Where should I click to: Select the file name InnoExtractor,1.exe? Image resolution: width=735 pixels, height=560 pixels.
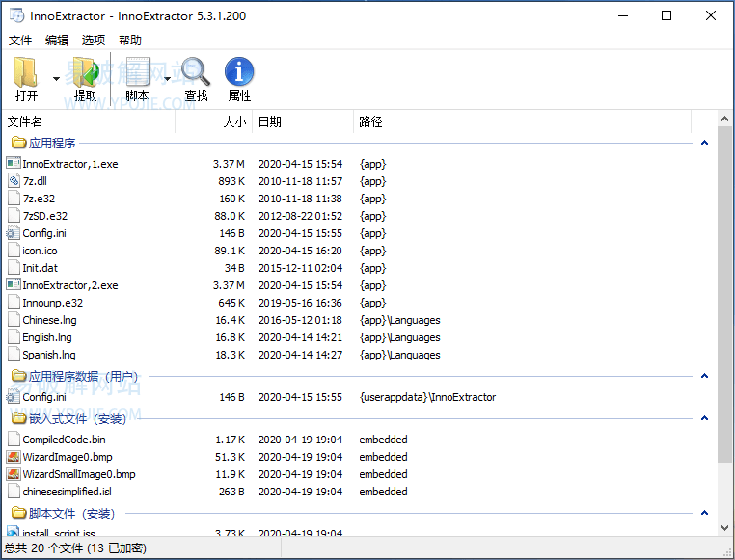coord(70,164)
